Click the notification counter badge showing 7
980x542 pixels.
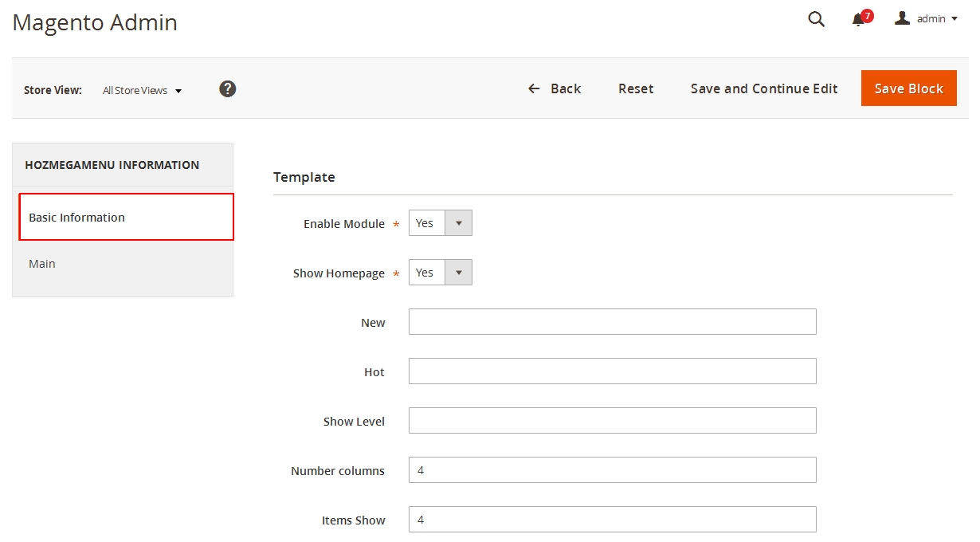click(x=866, y=14)
